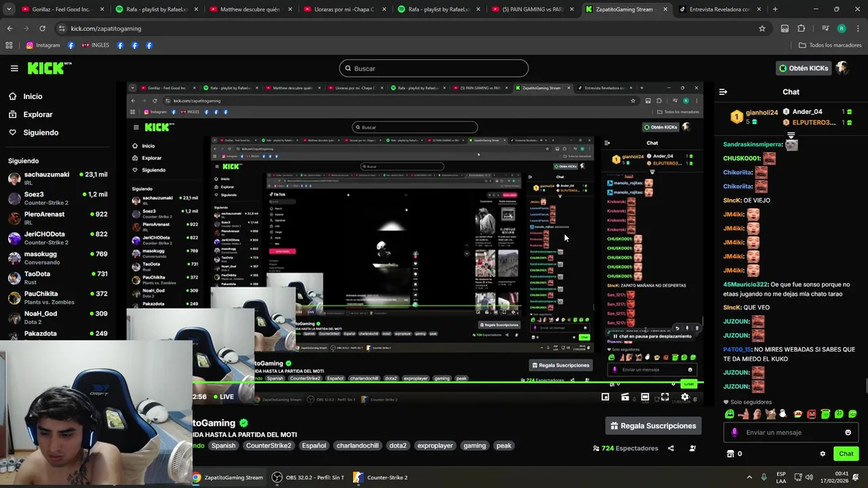This screenshot has height=488, width=868.
Task: Show hidden system tray icons
Action: tap(749, 477)
